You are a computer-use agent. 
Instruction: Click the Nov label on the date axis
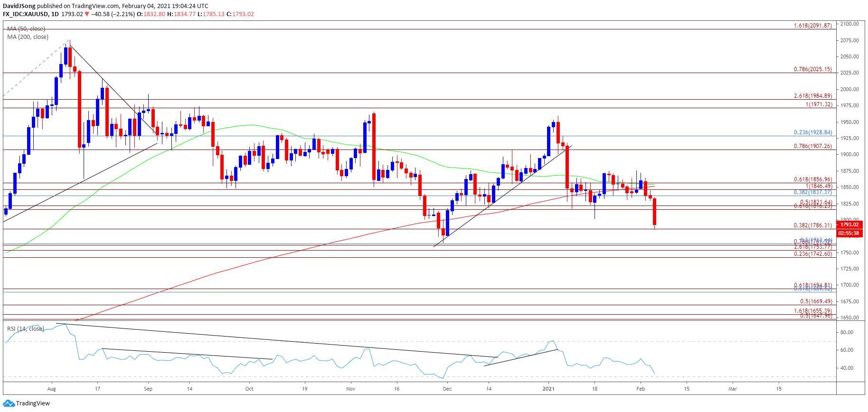pos(350,388)
